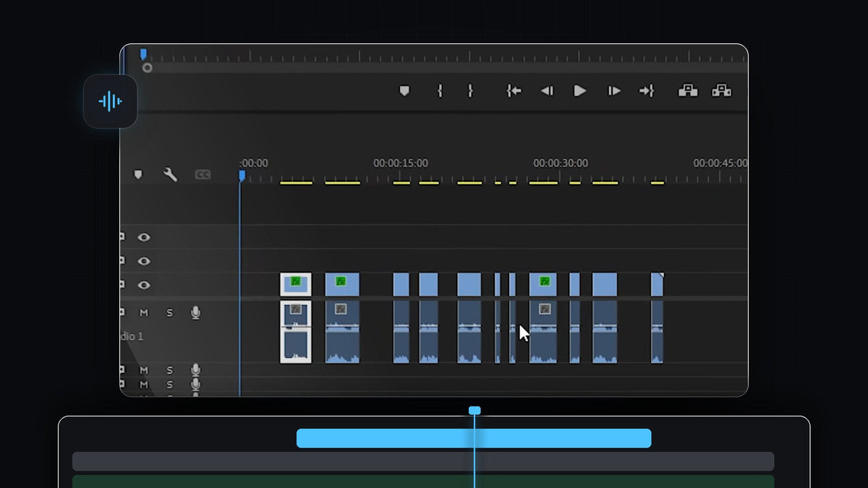Screen dimensions: 868x488
Task: Click 00:00:45:00 on the timeline ruler
Action: tap(720, 163)
